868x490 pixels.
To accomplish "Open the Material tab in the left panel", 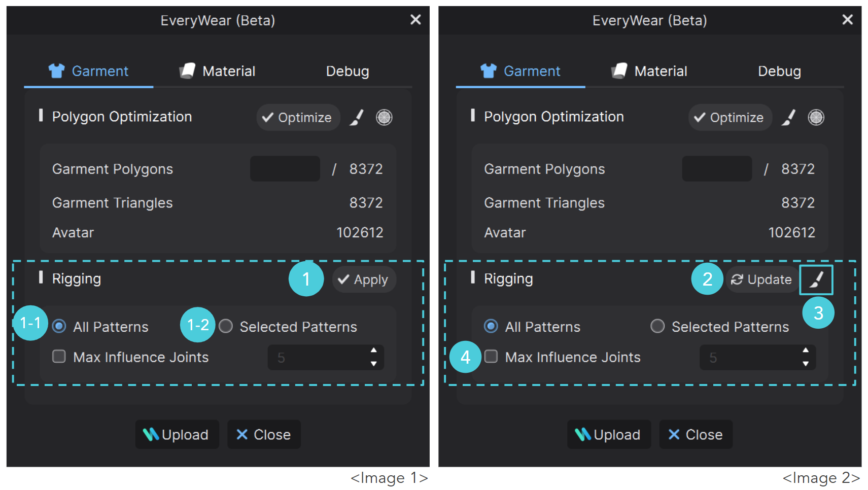I will coord(218,71).
